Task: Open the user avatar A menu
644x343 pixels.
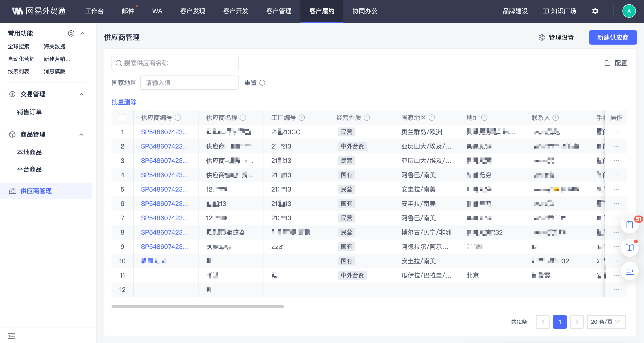Action: tap(629, 11)
